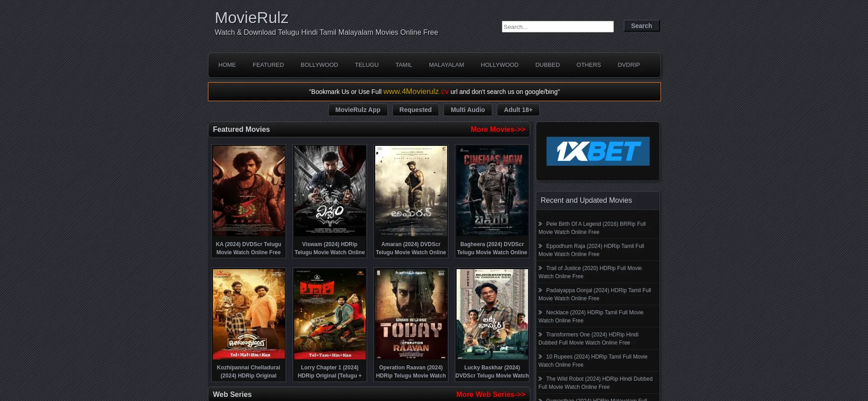This screenshot has height=401, width=868.
Task: Open the Lucky Baskhar movie poster
Action: (492, 314)
